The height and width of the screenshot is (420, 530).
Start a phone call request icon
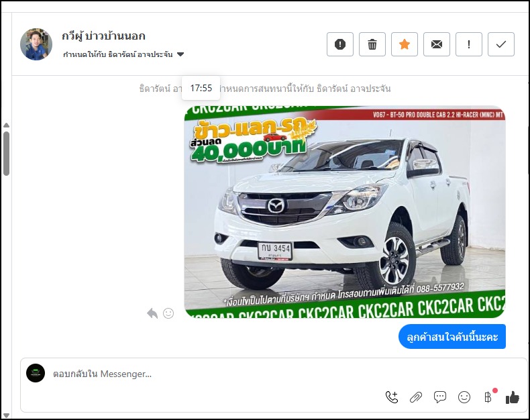[392, 397]
